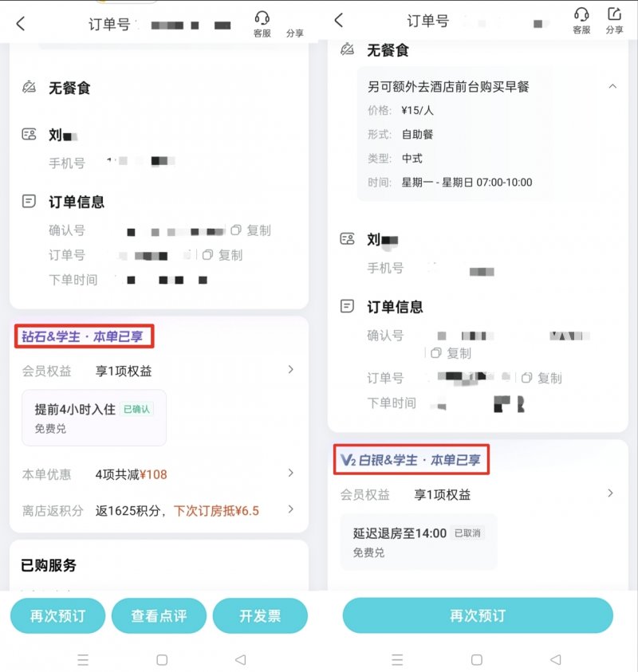Tap the back arrow on left order screen

coord(21,24)
